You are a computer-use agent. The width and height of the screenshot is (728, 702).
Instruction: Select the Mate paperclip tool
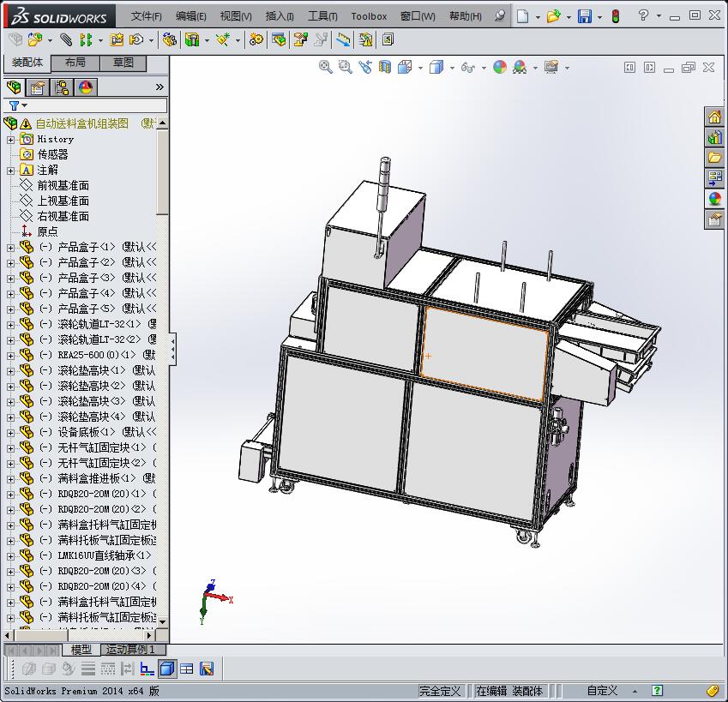click(66, 40)
